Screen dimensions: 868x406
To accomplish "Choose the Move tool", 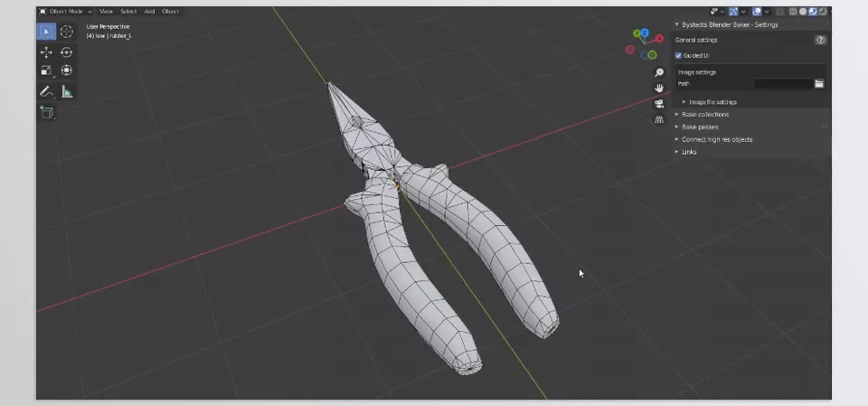I will [46, 52].
